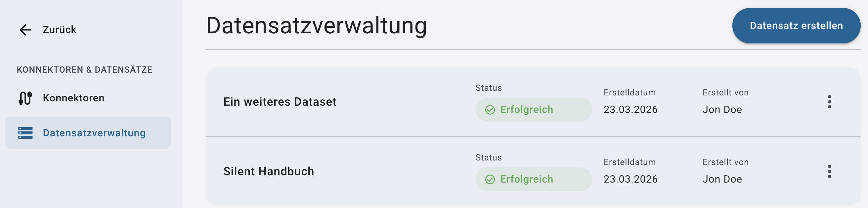The image size is (868, 208).
Task: Click the success checkmark icon for Silent Handbuch
Action: (x=490, y=179)
